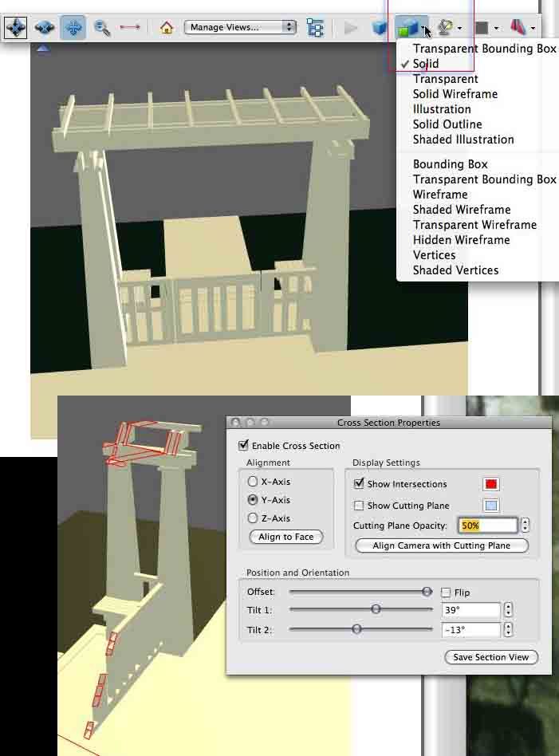Choose Hidden Wireframe render mode

(461, 240)
